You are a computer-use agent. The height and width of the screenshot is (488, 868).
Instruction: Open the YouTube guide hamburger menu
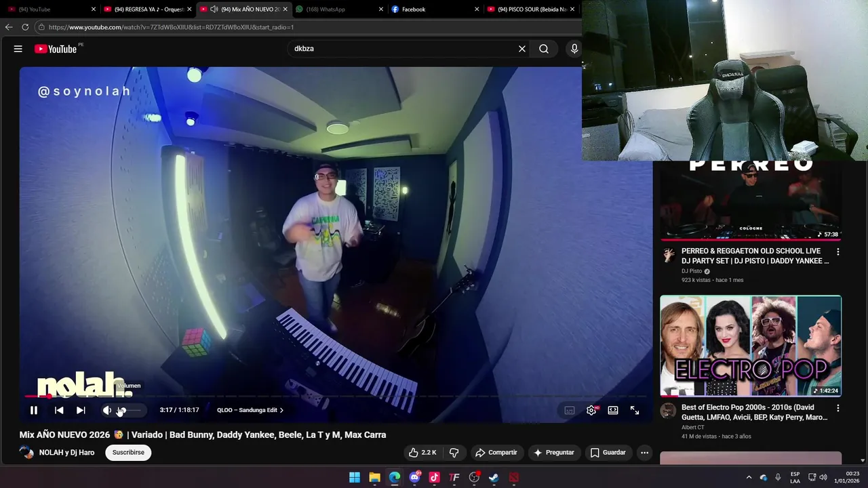18,49
